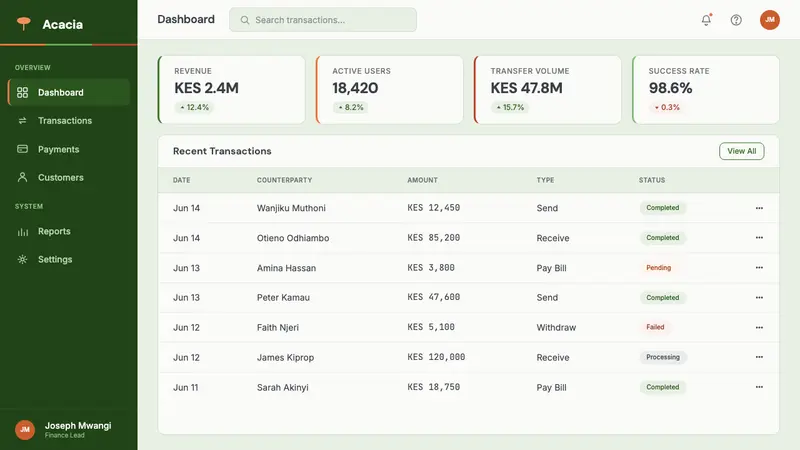Click the KES 12,450 amount
The image size is (800, 450).
pyautogui.click(x=434, y=208)
